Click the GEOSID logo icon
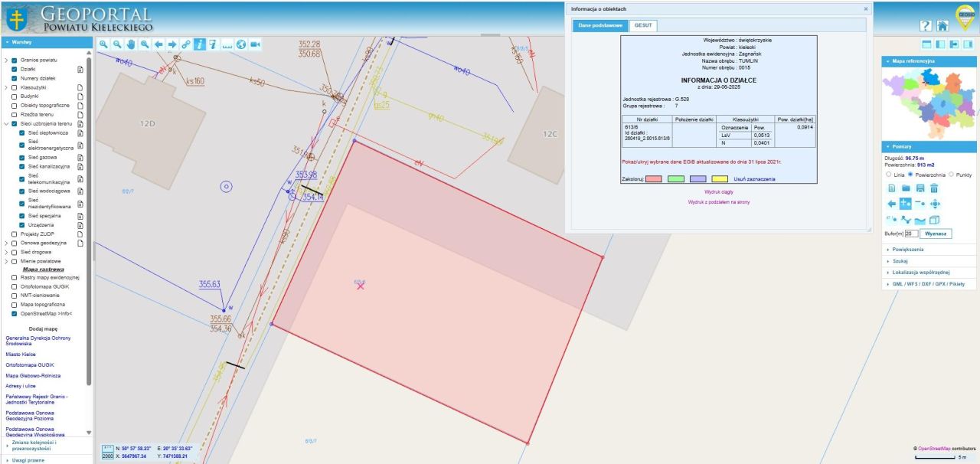Screen dimensions: 980x464 (966, 17)
